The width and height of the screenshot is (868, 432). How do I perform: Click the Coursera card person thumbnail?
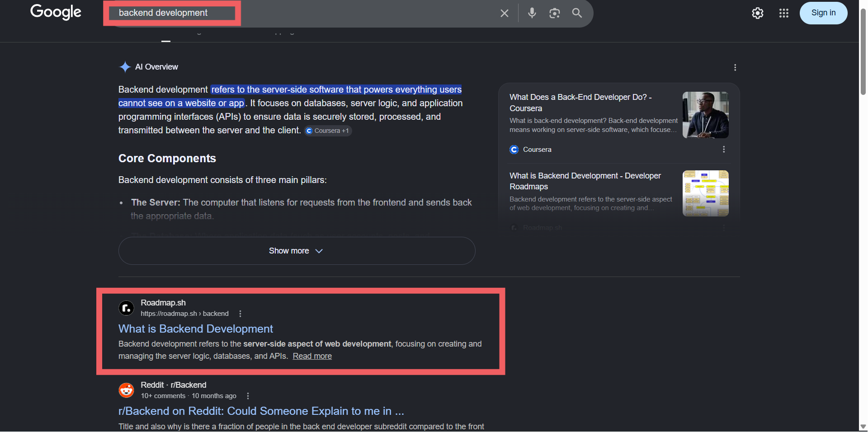coord(705,115)
